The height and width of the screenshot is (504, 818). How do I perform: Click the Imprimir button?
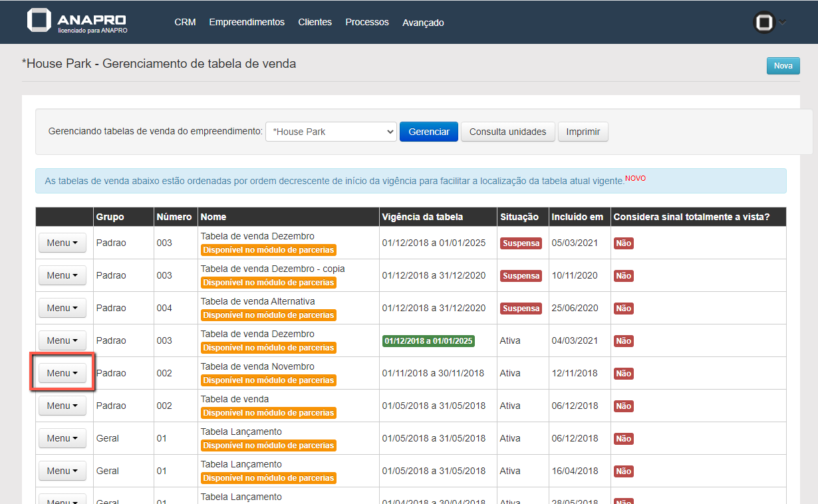click(583, 132)
